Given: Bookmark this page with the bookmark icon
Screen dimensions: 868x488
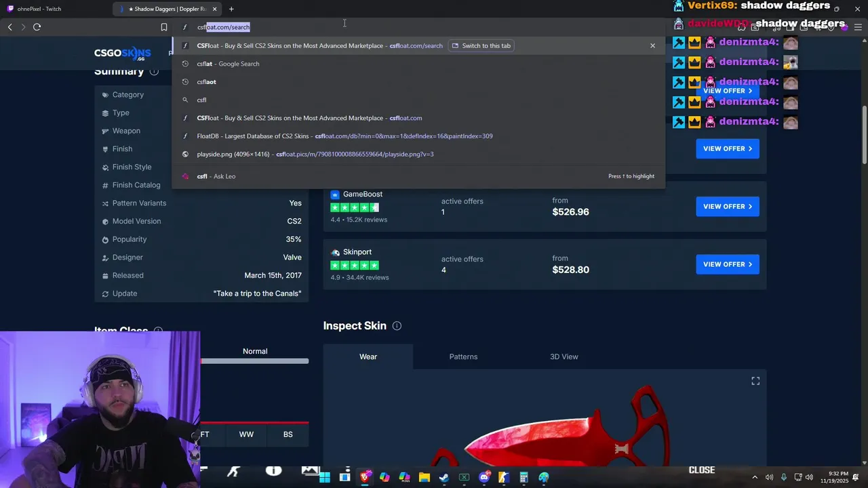Looking at the screenshot, I should (x=163, y=27).
